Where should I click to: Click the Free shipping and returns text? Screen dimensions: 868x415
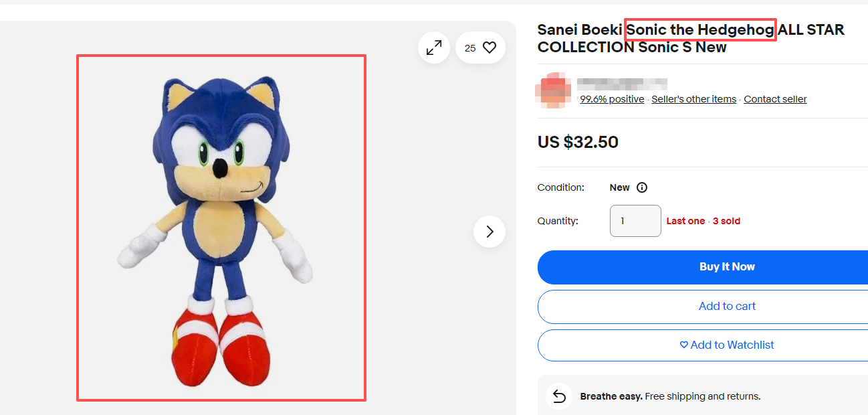702,396
